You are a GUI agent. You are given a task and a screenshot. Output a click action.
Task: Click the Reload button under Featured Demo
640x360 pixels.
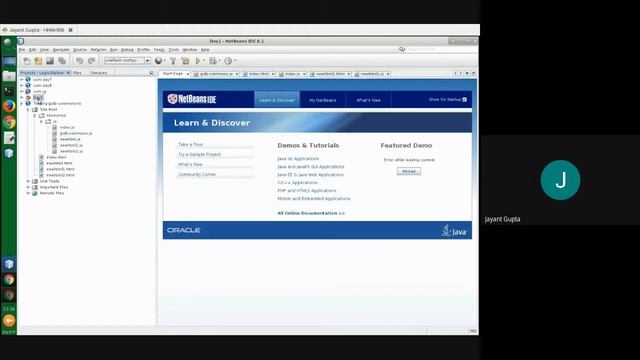coord(409,171)
